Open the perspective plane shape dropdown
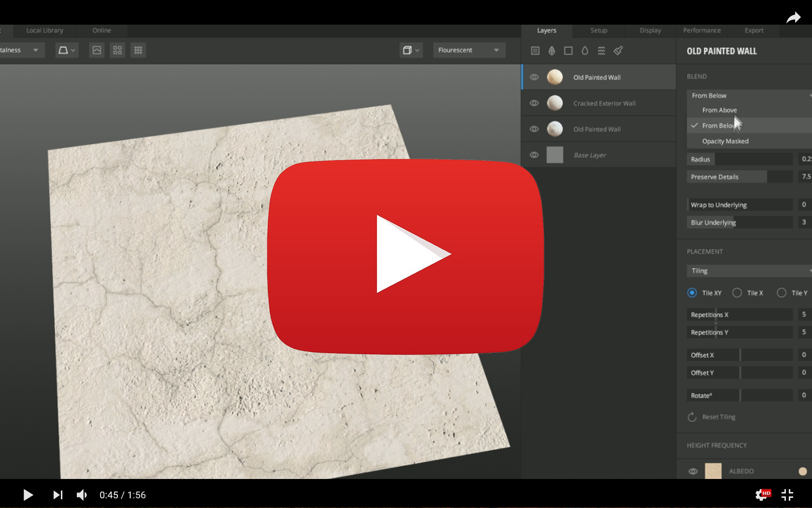 point(67,50)
